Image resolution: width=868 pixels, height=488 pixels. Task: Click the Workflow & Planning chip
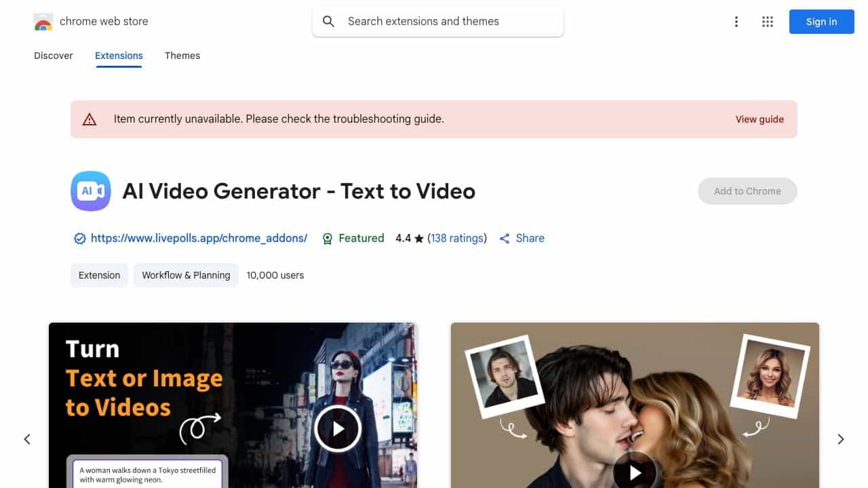pos(186,275)
